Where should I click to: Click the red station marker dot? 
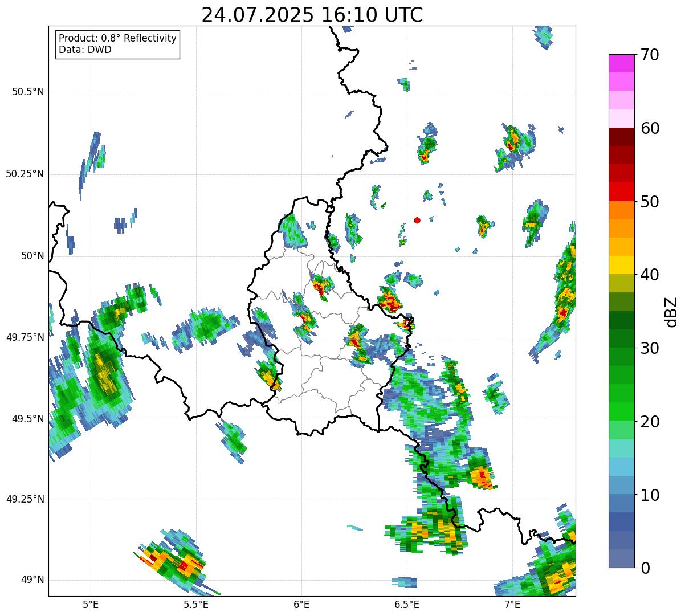(417, 220)
